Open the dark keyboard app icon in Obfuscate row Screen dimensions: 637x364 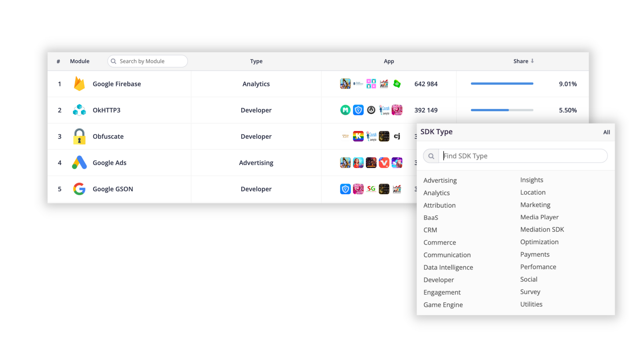[x=384, y=136]
